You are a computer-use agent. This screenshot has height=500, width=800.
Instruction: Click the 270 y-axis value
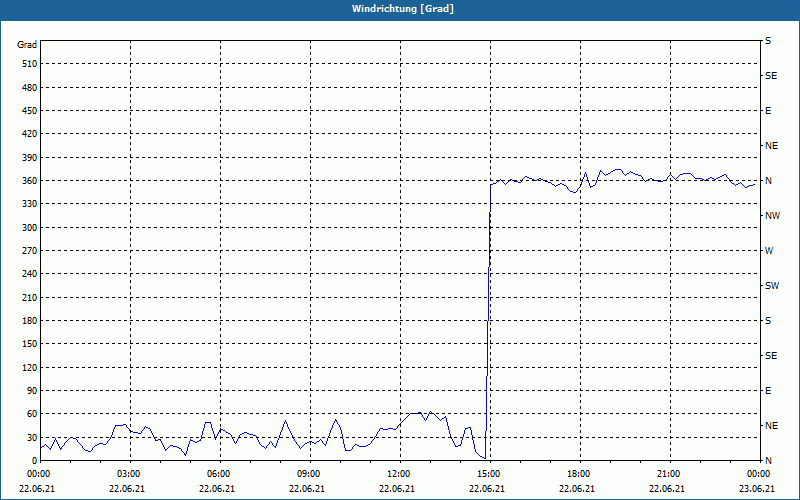(29, 251)
